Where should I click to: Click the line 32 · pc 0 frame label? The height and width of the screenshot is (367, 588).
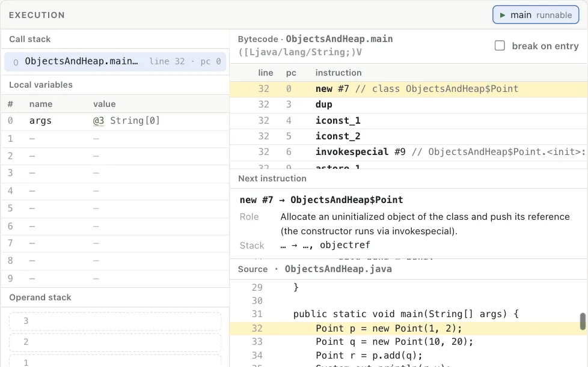pos(185,61)
